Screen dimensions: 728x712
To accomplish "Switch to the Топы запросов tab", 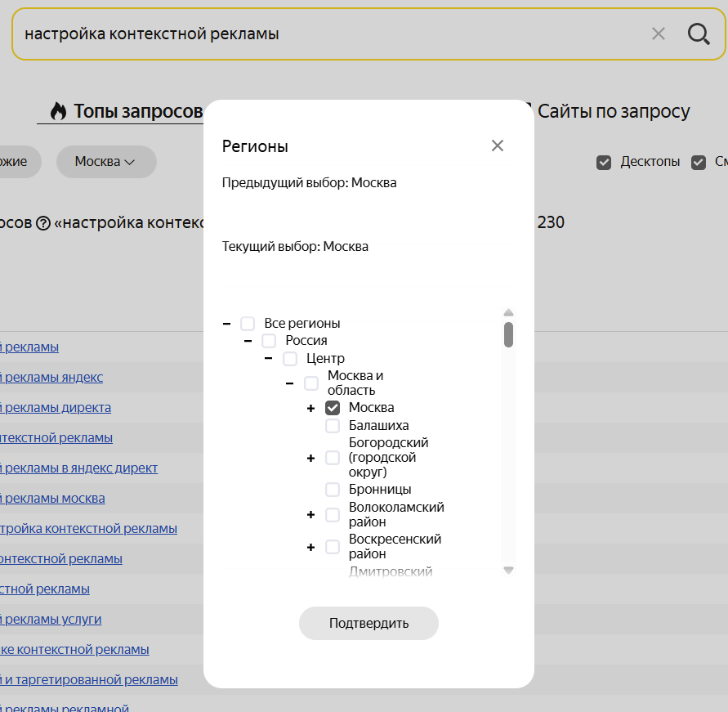I will [127, 111].
